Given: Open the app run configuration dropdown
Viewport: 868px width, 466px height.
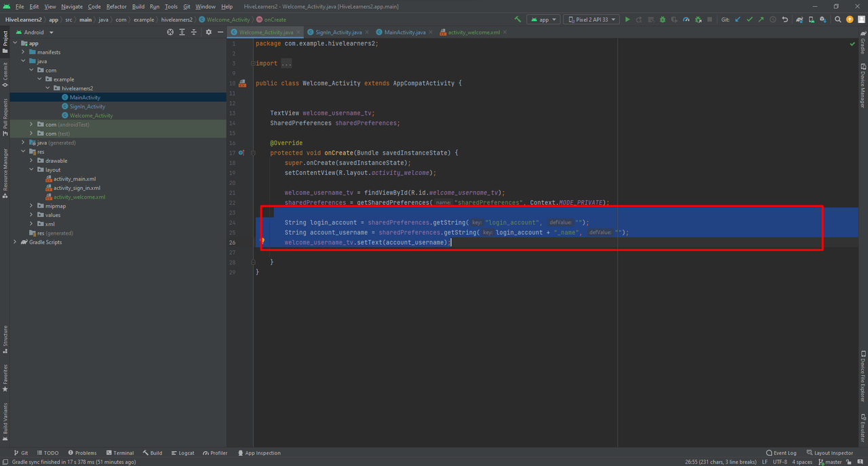Looking at the screenshot, I should click(544, 20).
